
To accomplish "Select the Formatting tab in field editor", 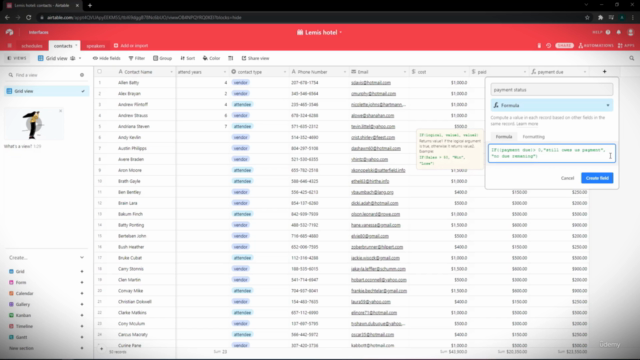I will 533,137.
